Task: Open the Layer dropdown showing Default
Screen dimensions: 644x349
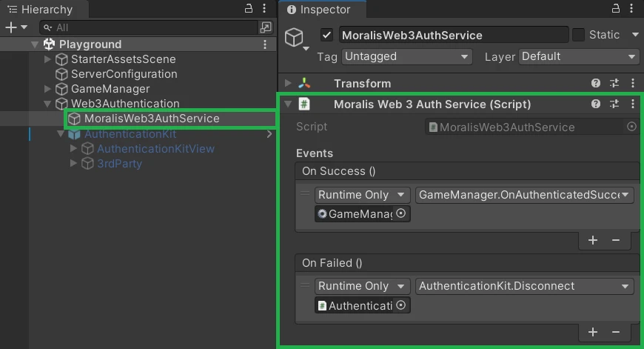Action: click(x=579, y=56)
